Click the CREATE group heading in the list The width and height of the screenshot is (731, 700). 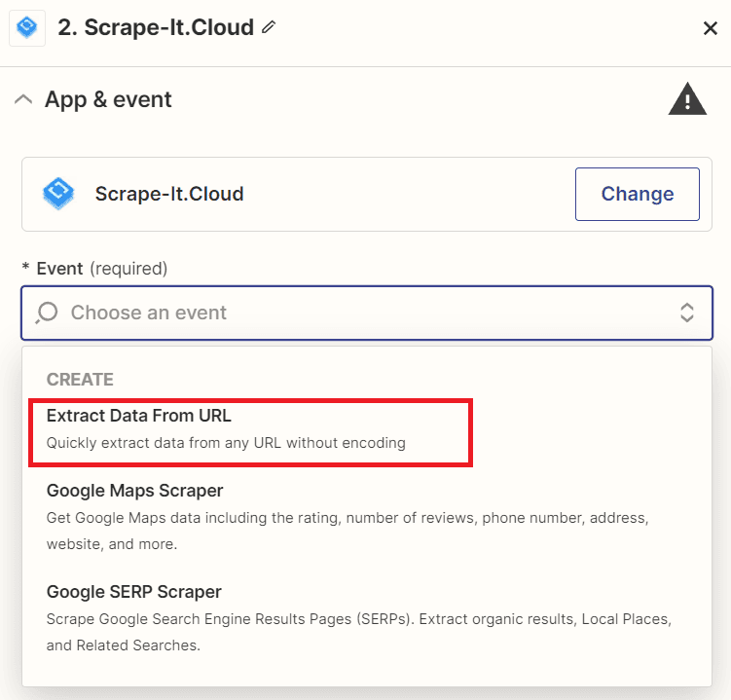point(80,379)
